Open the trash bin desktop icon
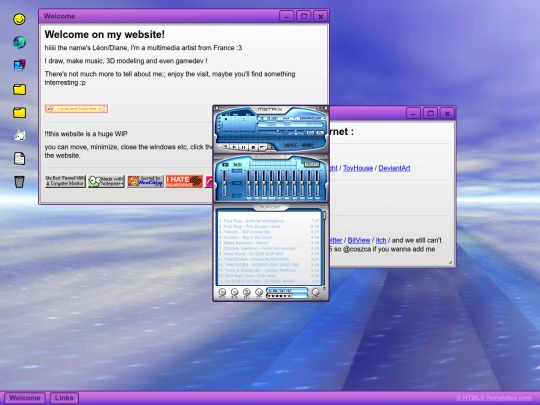This screenshot has width=540, height=405. (20, 181)
